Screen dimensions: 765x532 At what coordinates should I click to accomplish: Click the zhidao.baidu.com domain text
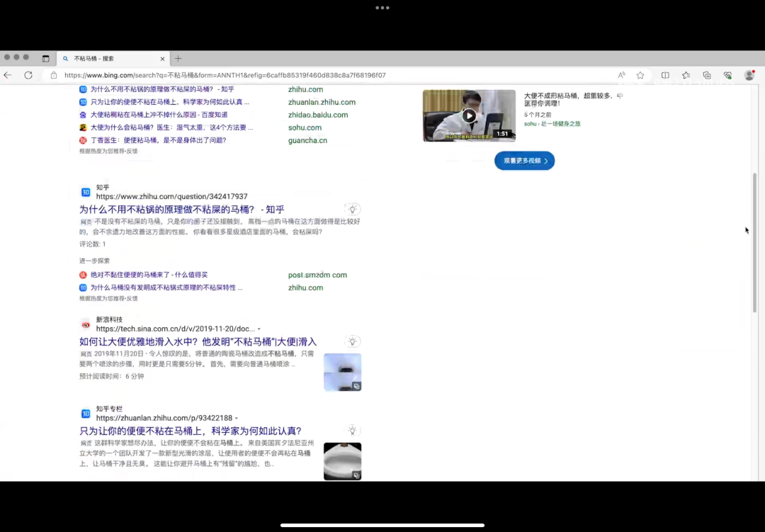pyautogui.click(x=318, y=115)
